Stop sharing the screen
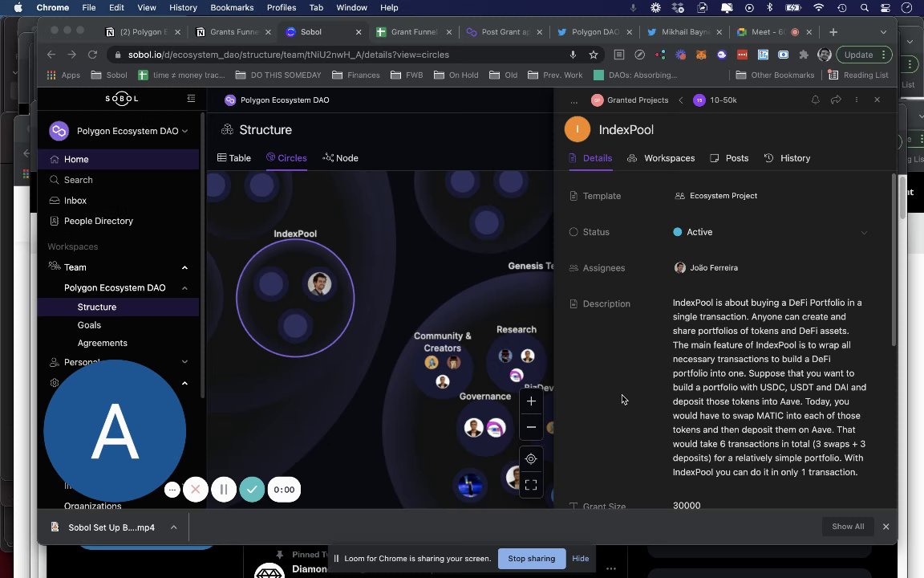This screenshot has width=924, height=578. coord(532,559)
